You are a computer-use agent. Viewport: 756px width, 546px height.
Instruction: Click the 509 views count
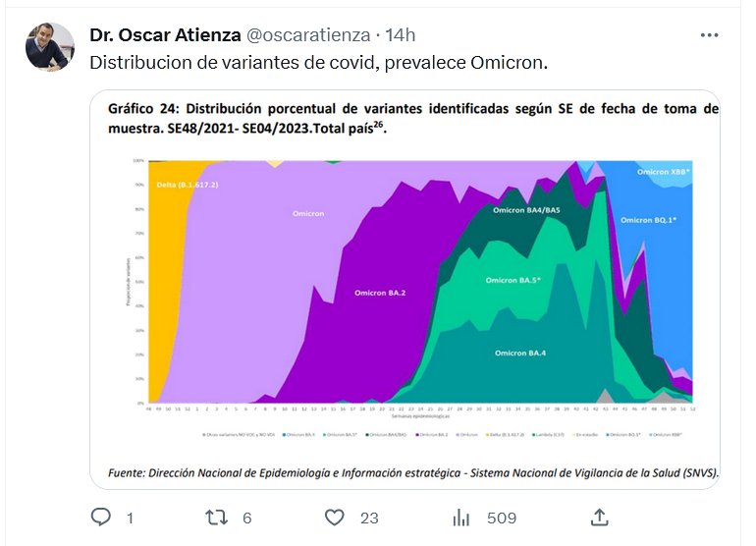click(x=501, y=518)
